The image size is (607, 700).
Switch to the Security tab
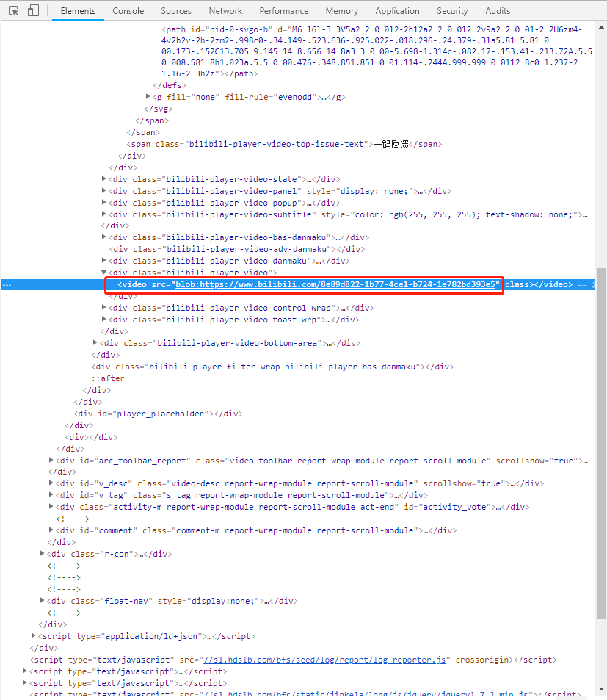point(452,11)
